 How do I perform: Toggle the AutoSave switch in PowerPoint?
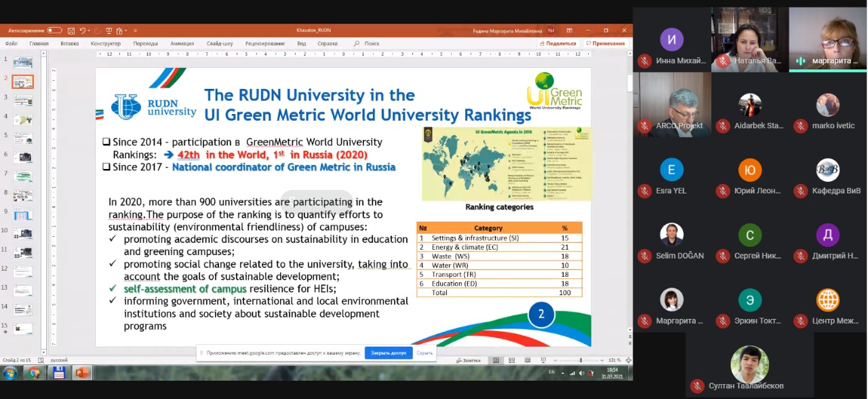coord(54,31)
